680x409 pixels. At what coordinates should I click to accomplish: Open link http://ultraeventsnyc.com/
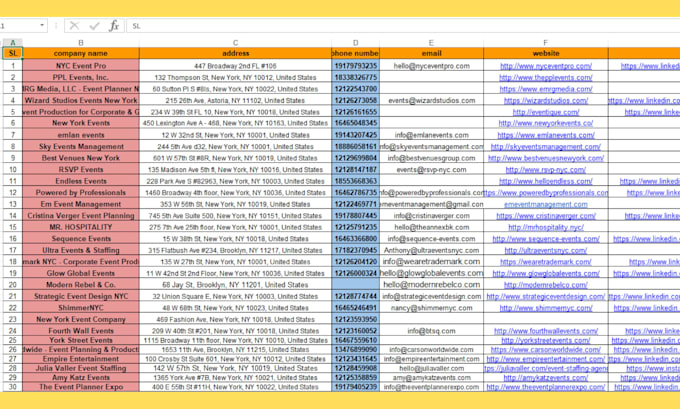[x=546, y=250]
